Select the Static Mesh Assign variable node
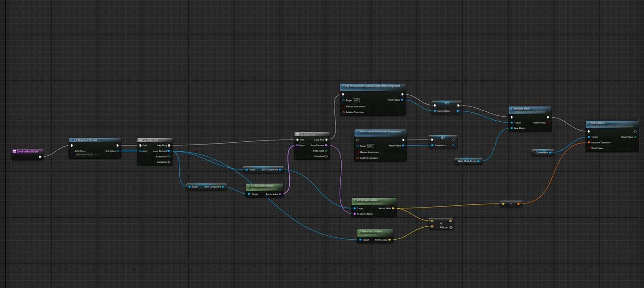Image resolution: width=644 pixels, height=288 pixels. [x=469, y=161]
